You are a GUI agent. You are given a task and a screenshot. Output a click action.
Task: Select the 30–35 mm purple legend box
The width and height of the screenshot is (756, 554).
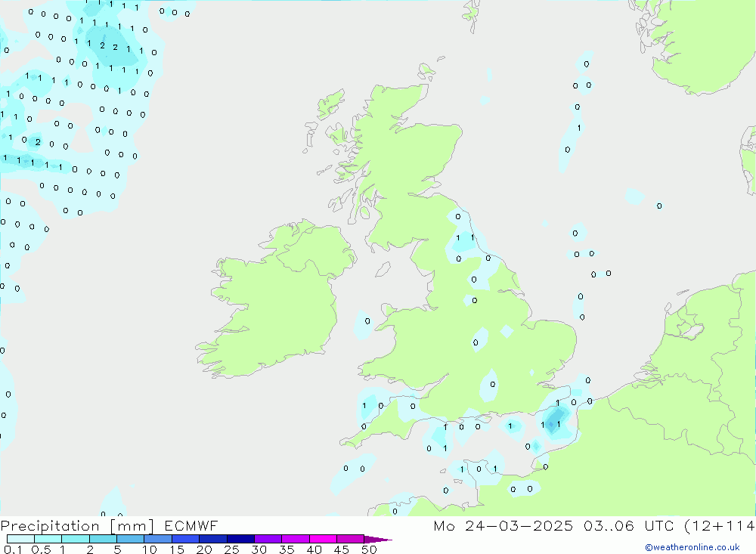pyautogui.click(x=268, y=539)
